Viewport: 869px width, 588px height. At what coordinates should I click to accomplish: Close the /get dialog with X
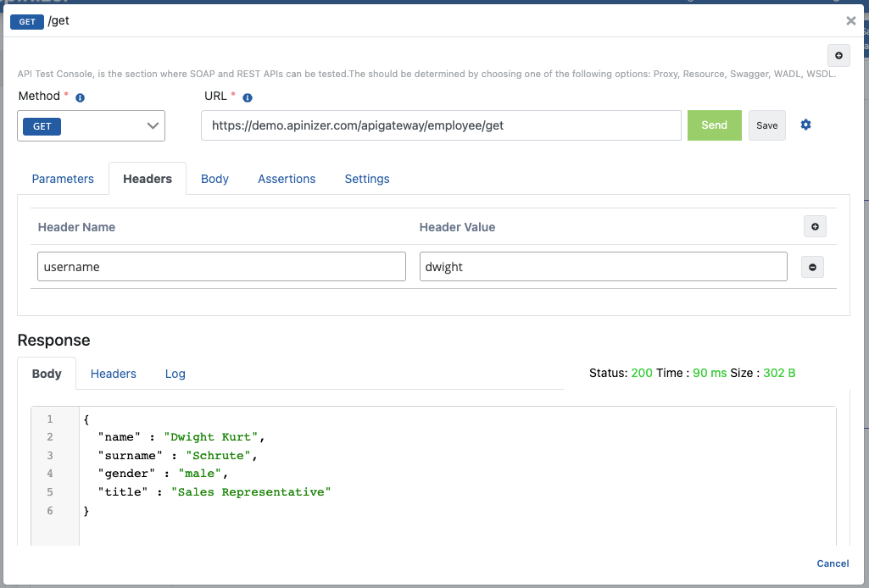(850, 21)
